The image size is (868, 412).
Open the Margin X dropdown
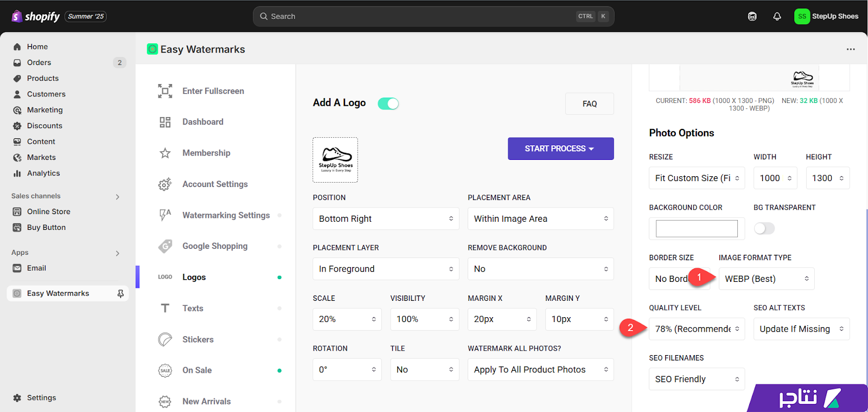(x=502, y=319)
